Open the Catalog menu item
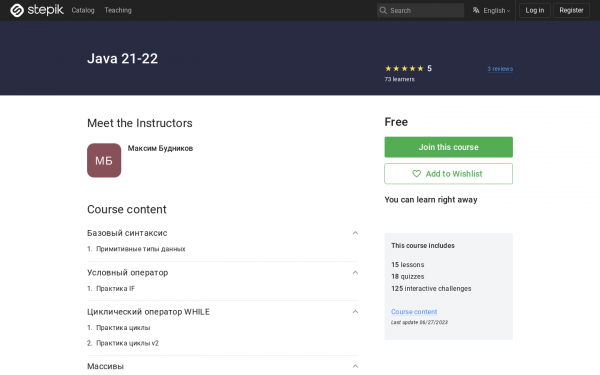 click(x=83, y=10)
